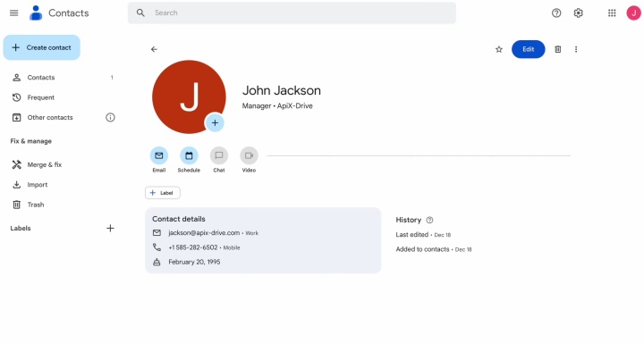Send email using the Email icon
The width and height of the screenshot is (644, 343).
(159, 155)
